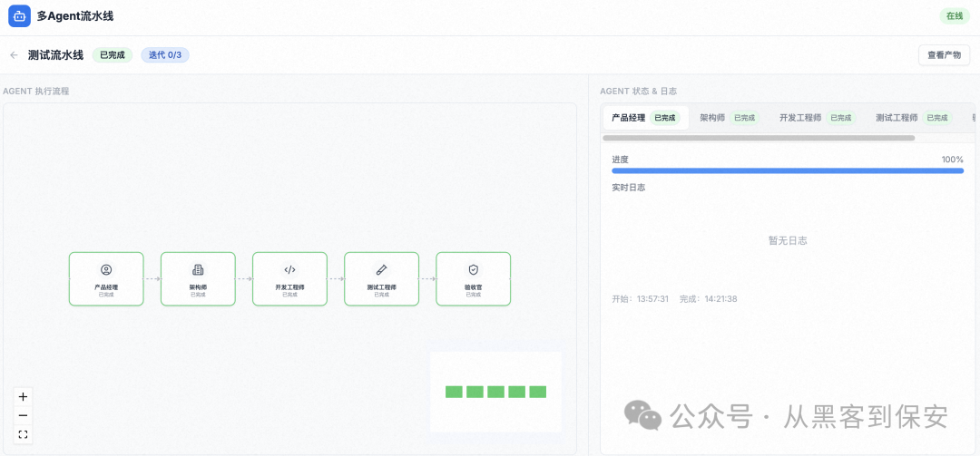The height and width of the screenshot is (456, 980).
Task: Switch to the 架构师 tab
Action: pyautogui.click(x=730, y=118)
